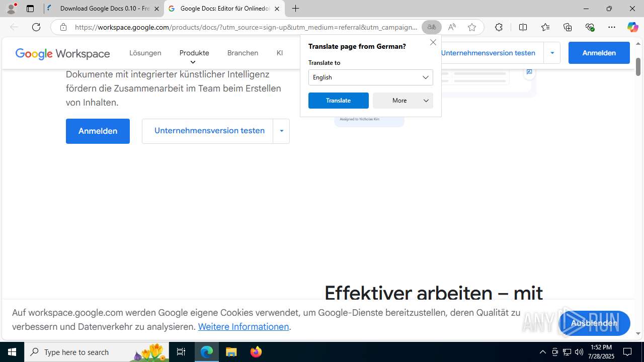Click the Edge icon in taskbar
Image resolution: width=644 pixels, height=362 pixels.
[x=207, y=352]
